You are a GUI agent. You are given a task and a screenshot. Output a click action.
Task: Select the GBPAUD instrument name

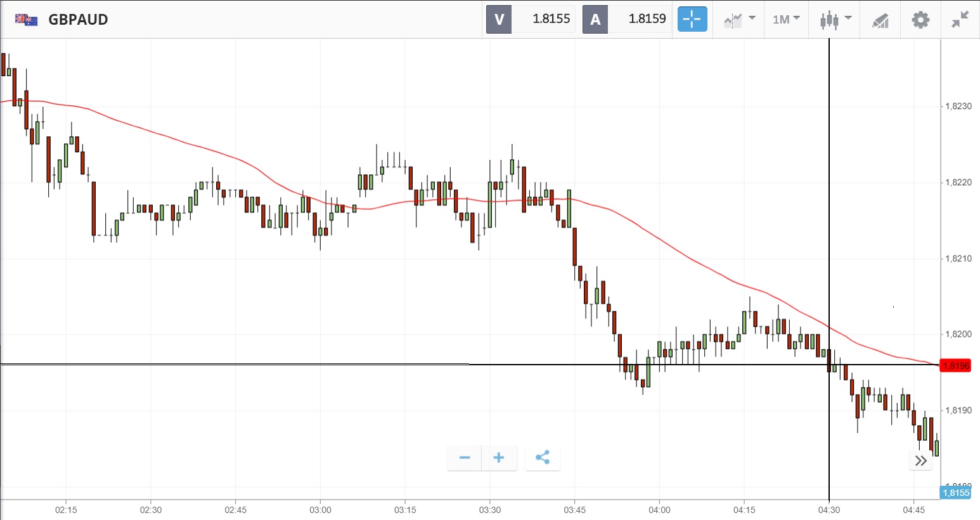78,20
